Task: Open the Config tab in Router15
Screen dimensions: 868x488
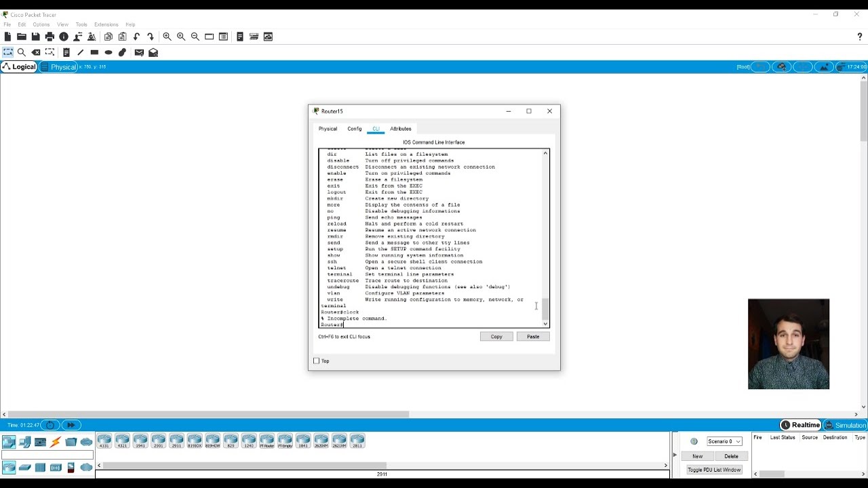Action: click(x=355, y=129)
